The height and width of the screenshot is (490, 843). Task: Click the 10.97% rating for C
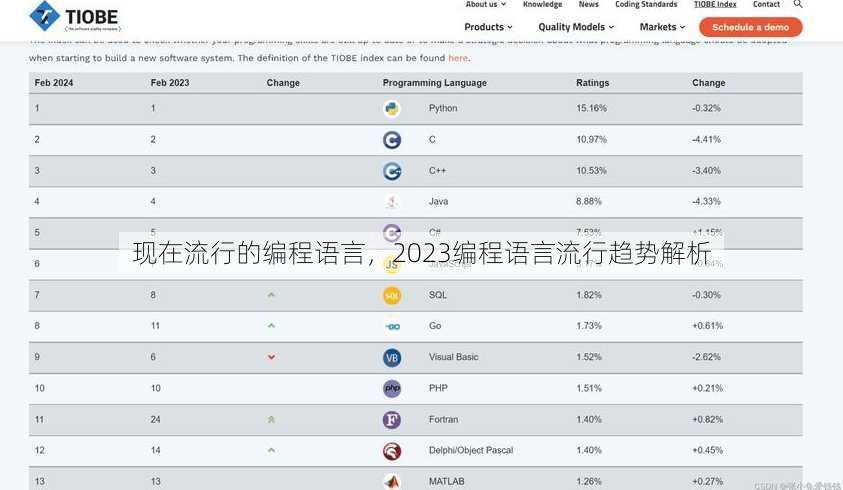coord(591,139)
